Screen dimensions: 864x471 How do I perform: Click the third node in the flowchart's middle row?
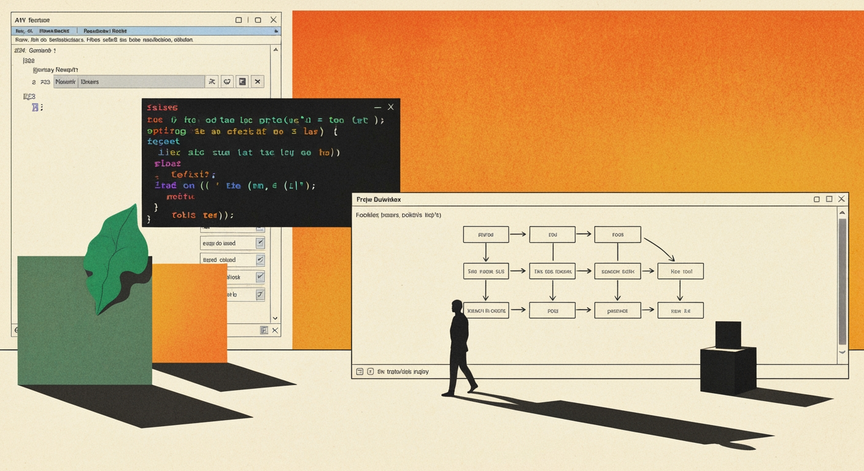point(617,271)
